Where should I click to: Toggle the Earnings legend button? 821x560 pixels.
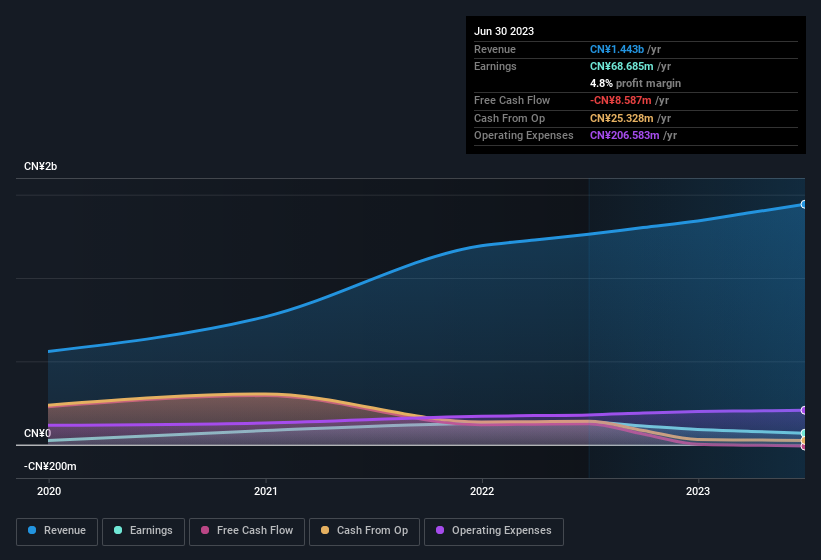(143, 531)
